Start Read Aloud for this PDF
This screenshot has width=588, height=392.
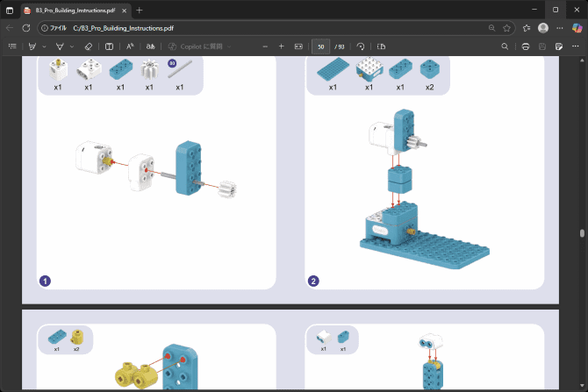coord(130,46)
